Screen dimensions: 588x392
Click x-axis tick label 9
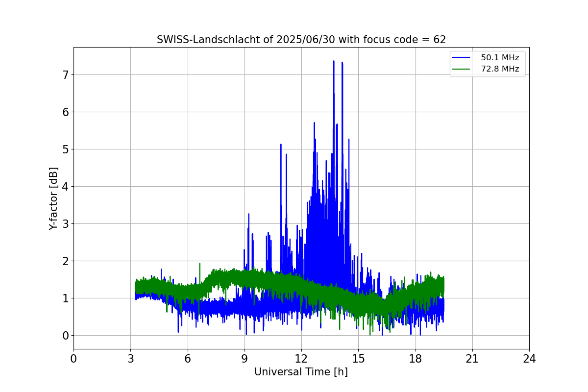[x=245, y=359]
